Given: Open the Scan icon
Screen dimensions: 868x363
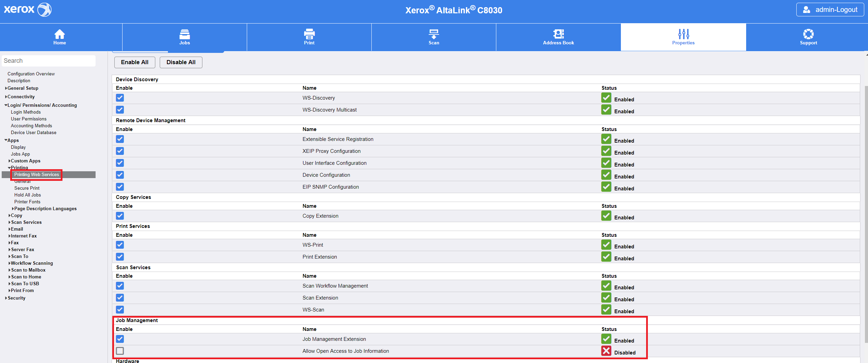Looking at the screenshot, I should click(433, 34).
